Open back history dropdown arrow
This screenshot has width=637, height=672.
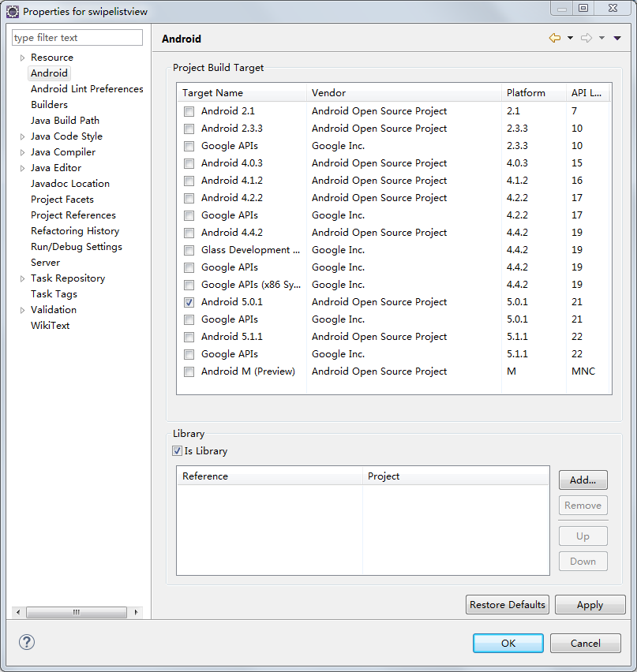[570, 39]
